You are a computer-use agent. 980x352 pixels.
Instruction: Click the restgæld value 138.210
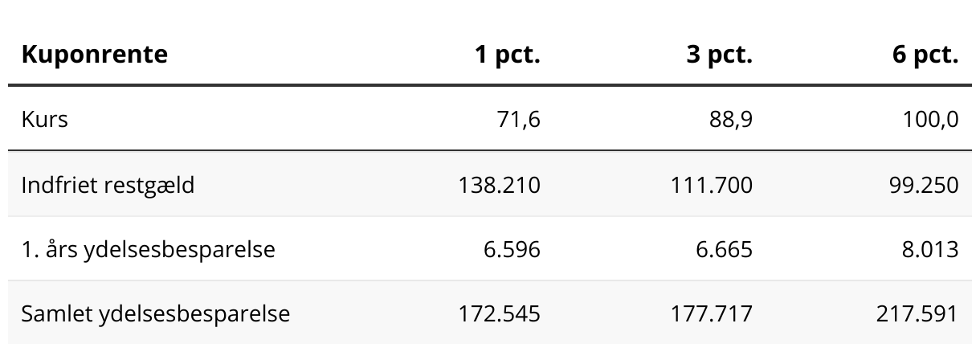[500, 185]
